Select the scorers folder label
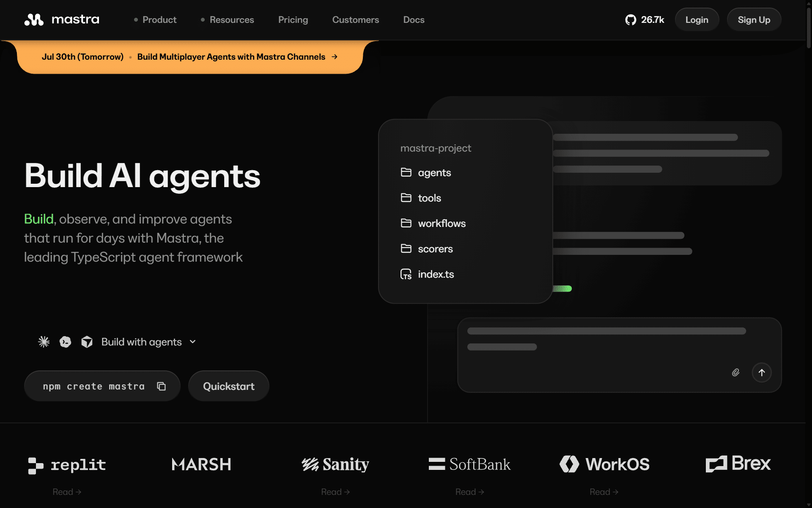 click(435, 249)
